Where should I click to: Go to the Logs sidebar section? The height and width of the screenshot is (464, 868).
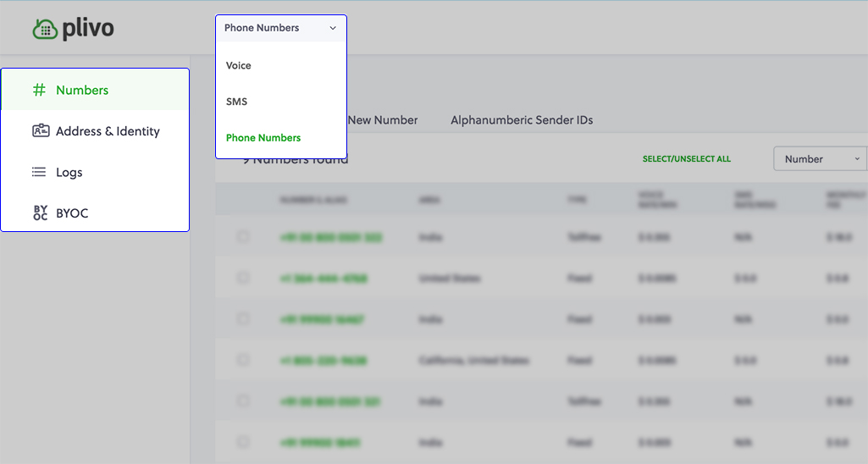69,172
